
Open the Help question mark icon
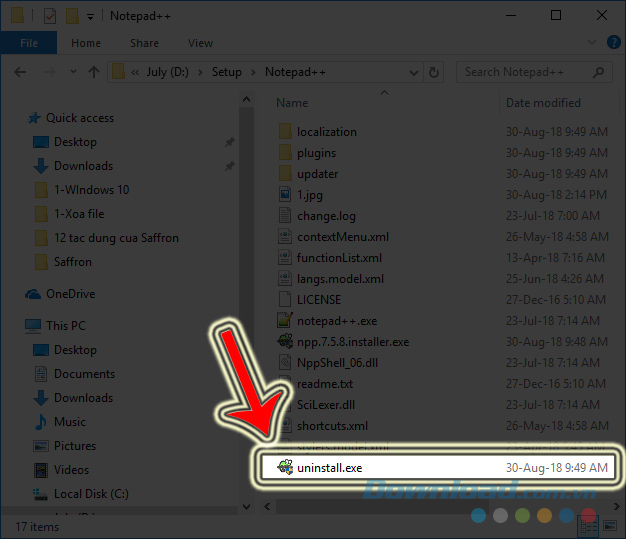[613, 42]
